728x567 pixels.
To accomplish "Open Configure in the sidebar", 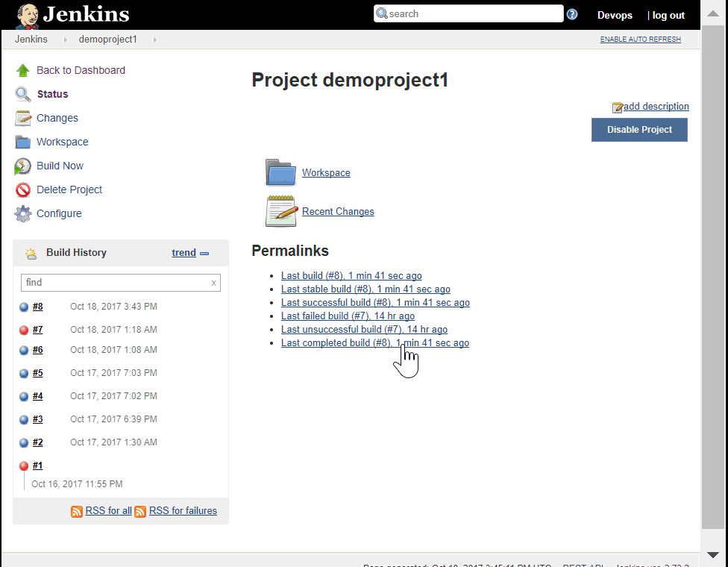I will pyautogui.click(x=59, y=213).
